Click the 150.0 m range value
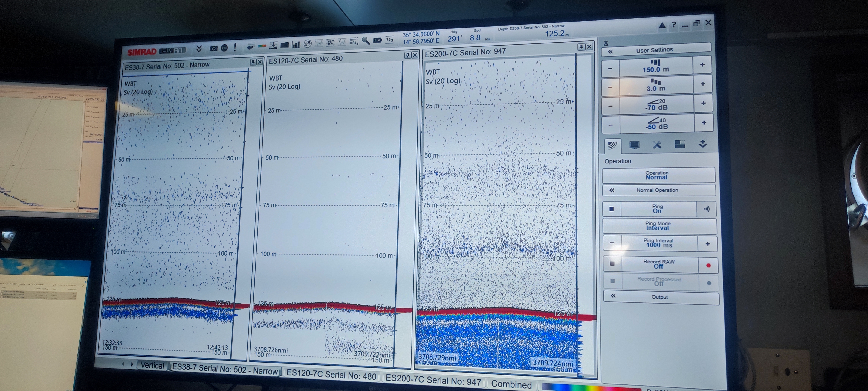The image size is (868, 391). pyautogui.click(x=656, y=66)
